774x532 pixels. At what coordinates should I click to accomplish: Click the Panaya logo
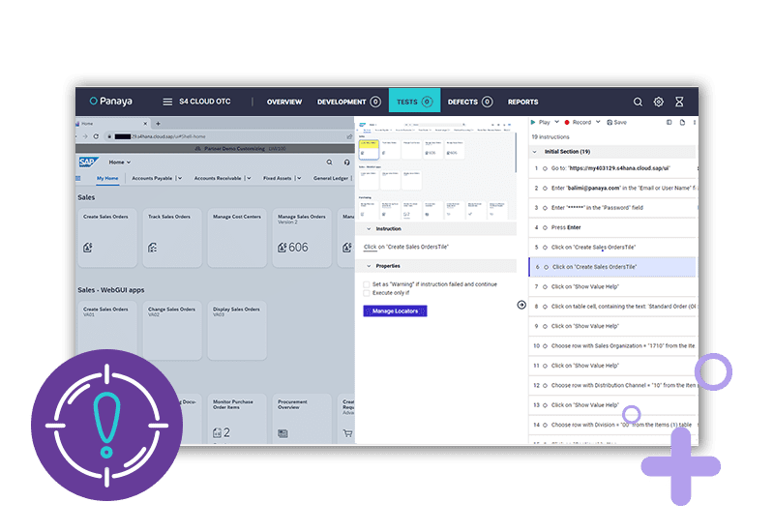point(111,102)
